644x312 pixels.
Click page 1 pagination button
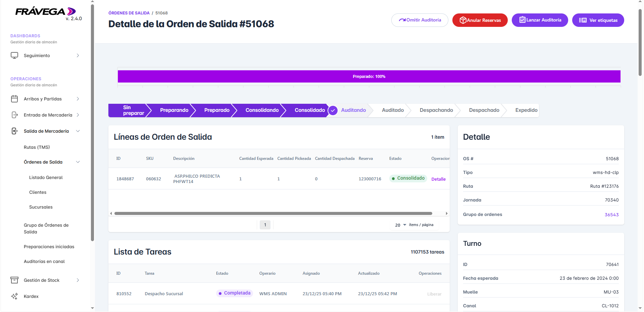(x=265, y=225)
